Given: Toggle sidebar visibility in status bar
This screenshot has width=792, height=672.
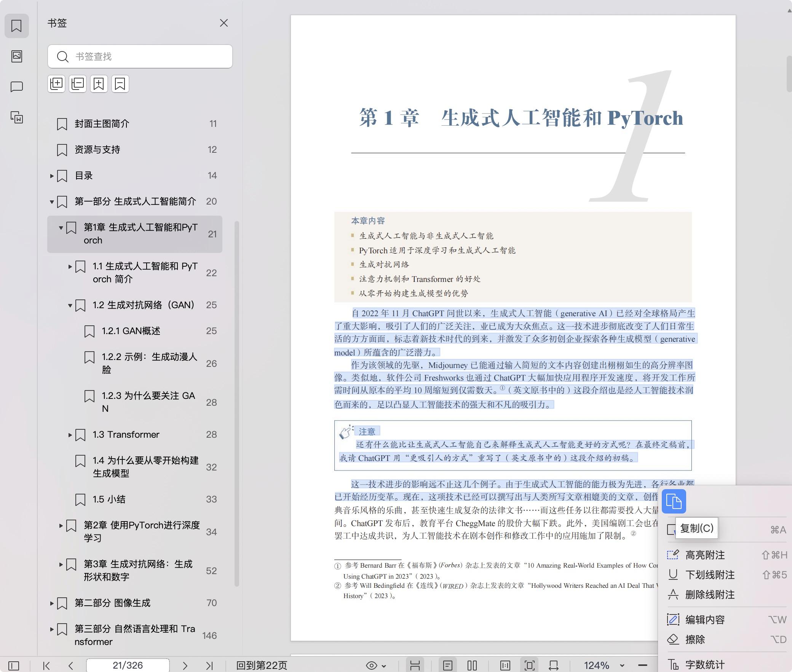Looking at the screenshot, I should [x=14, y=666].
